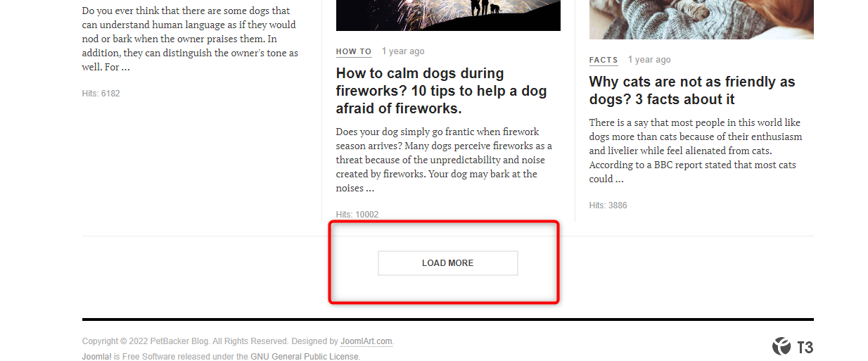Click the Hits: 3886 counter
The width and height of the screenshot is (868, 361).
click(608, 205)
